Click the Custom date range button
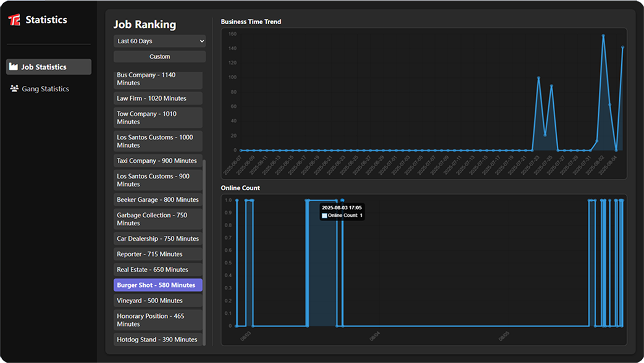This screenshot has height=363, width=644. (x=160, y=57)
